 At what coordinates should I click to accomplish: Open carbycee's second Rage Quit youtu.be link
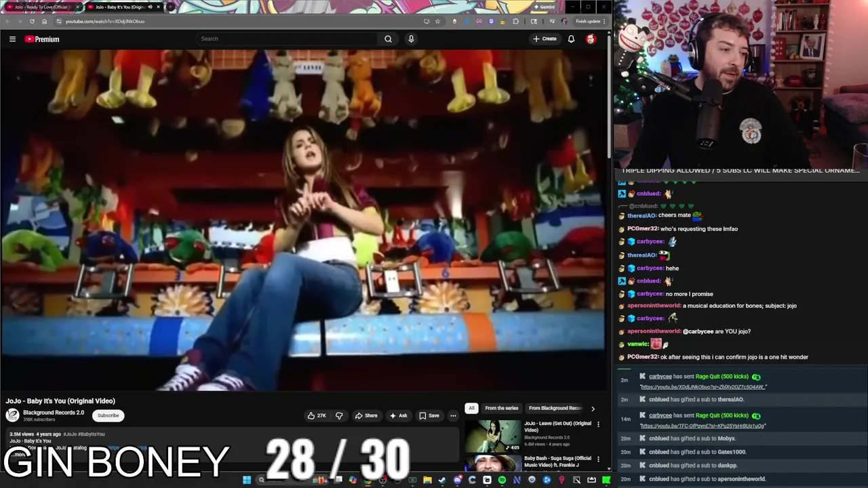[703, 426]
